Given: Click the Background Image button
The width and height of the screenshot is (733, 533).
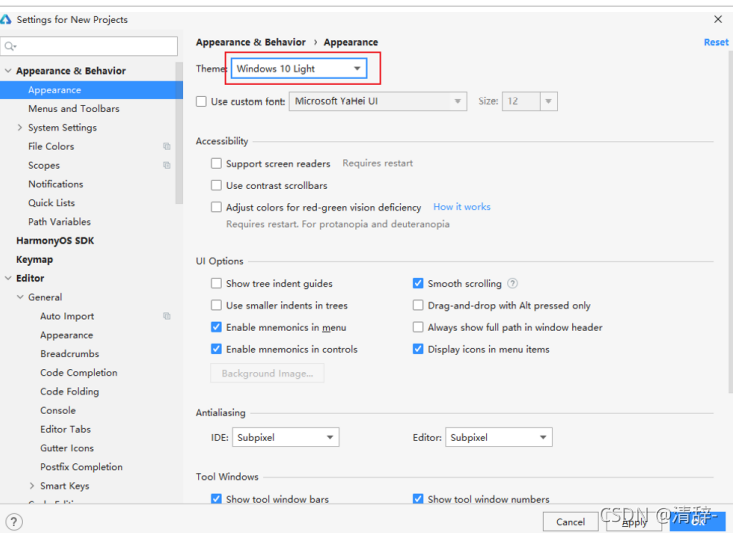Looking at the screenshot, I should click(267, 373).
